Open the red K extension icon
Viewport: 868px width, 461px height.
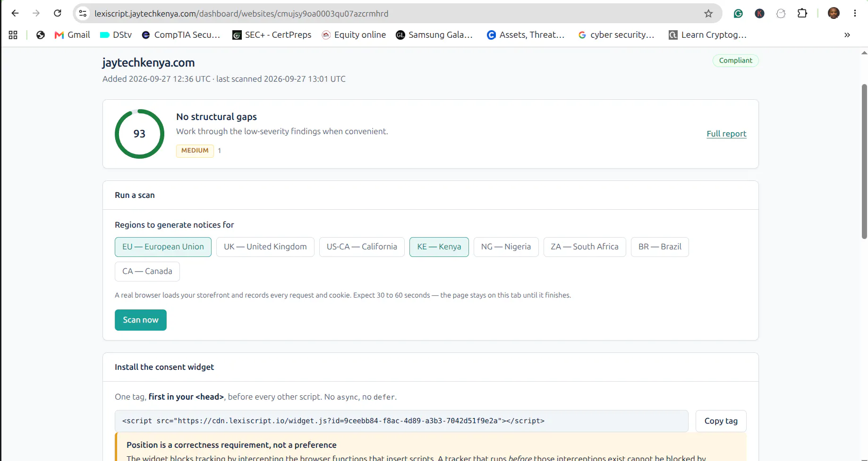[759, 14]
